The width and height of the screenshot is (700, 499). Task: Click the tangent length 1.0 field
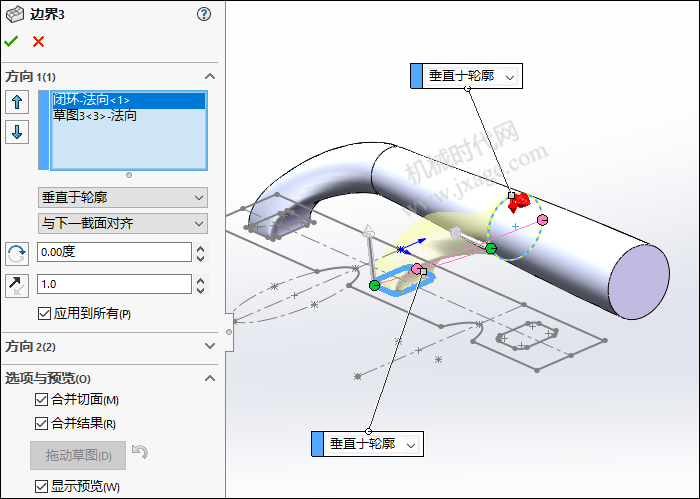point(114,284)
